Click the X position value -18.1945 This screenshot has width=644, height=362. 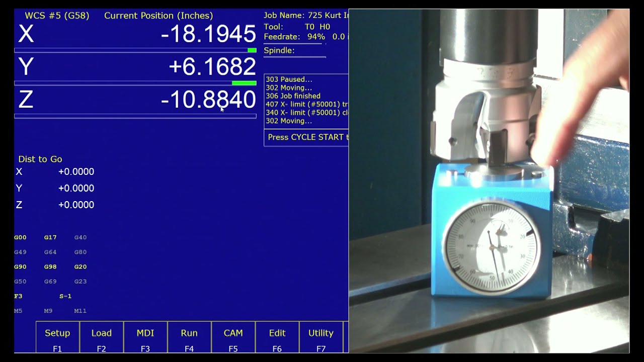tap(208, 34)
